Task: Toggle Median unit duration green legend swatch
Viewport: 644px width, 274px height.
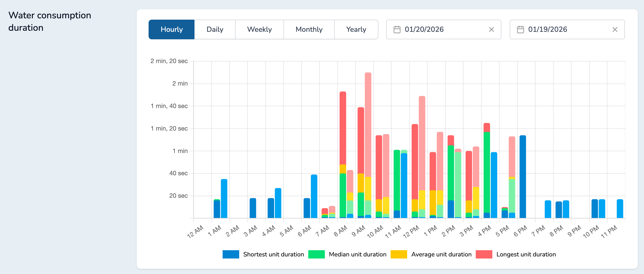Action: [x=316, y=254]
